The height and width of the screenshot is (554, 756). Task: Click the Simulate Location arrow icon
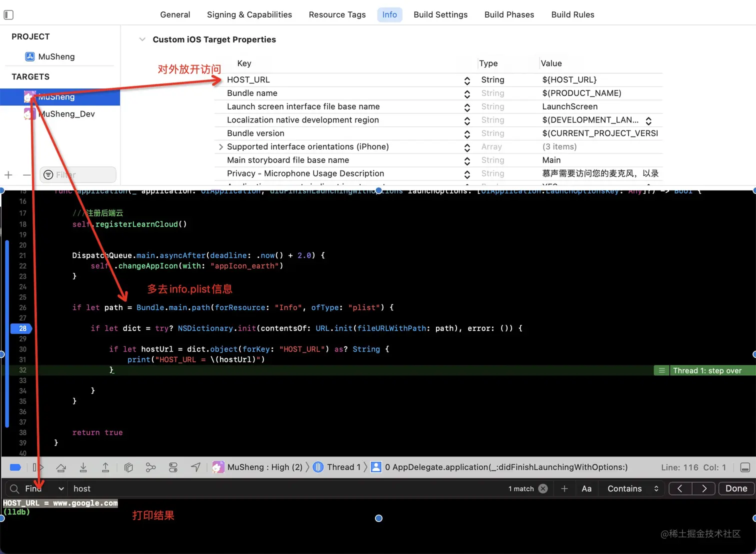(195, 467)
